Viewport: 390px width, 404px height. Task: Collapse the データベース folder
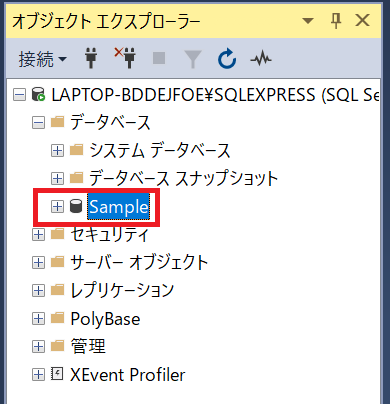pos(38,123)
